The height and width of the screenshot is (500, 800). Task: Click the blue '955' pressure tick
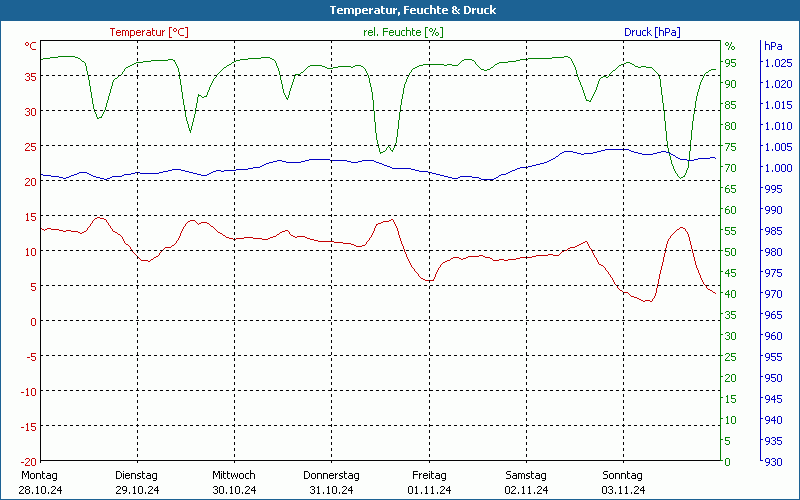point(773,357)
